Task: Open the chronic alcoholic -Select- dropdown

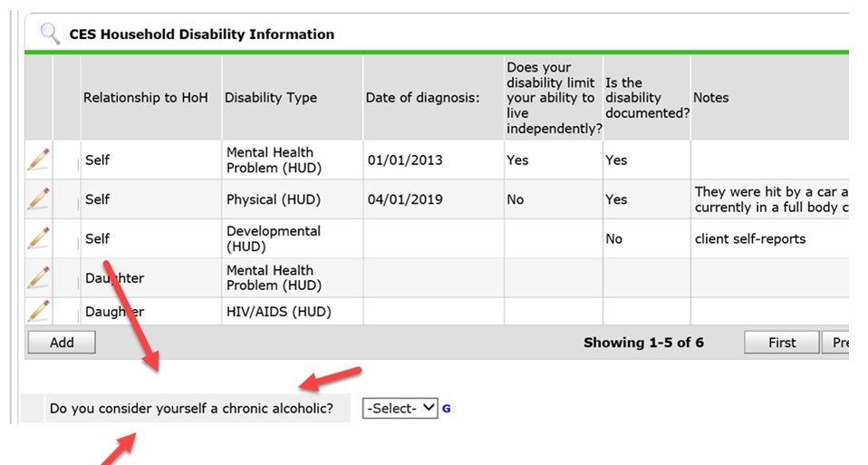Action: [400, 409]
